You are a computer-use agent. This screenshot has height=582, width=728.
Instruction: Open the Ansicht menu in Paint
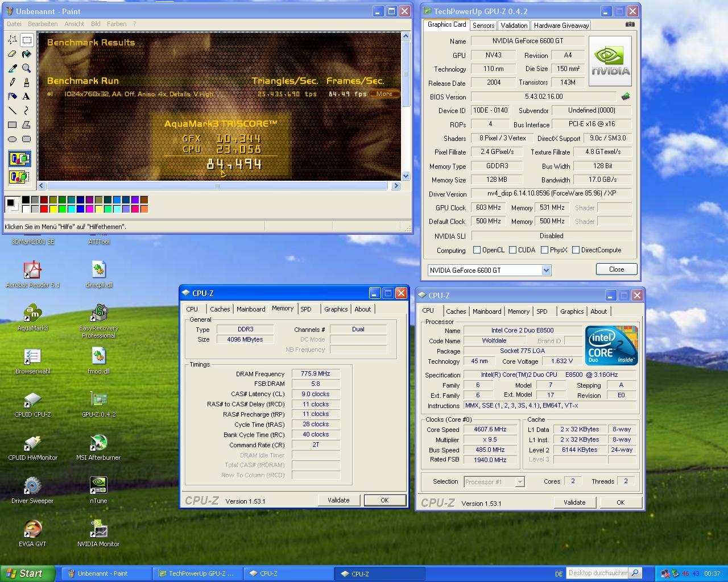pyautogui.click(x=75, y=24)
